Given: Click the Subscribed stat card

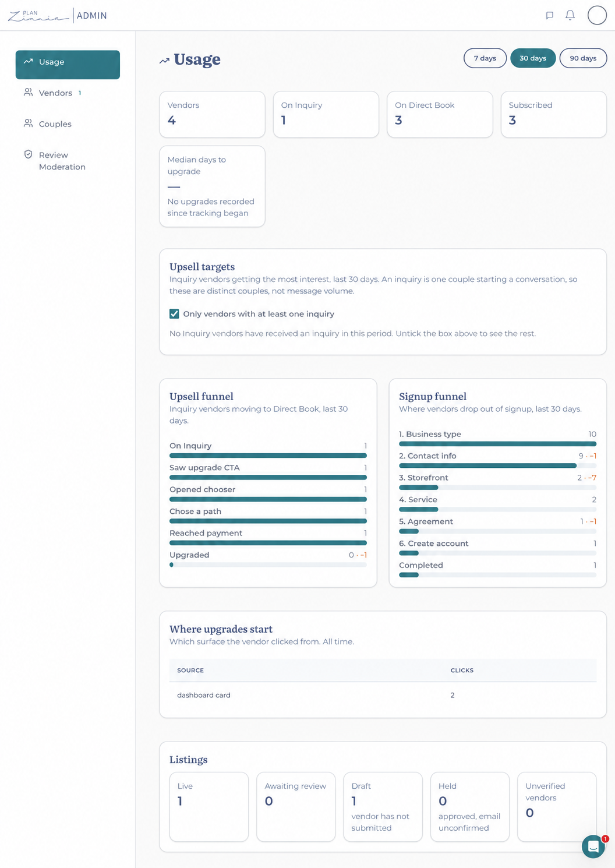Looking at the screenshot, I should pos(553,114).
